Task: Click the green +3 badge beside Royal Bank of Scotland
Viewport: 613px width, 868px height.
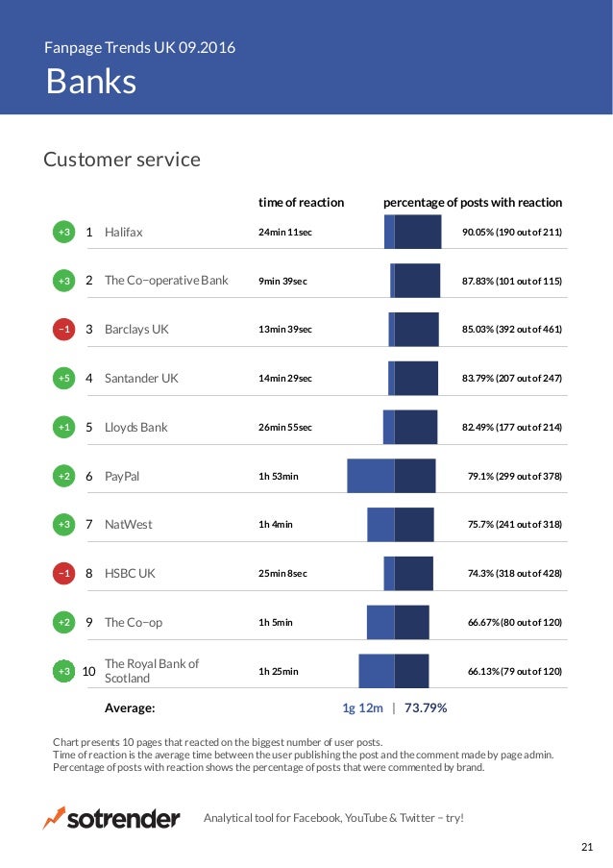Action: [64, 671]
